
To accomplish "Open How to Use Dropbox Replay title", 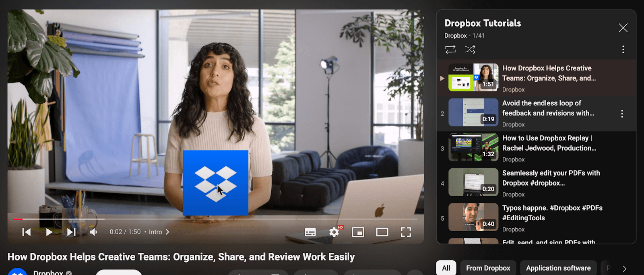I will tap(549, 143).
